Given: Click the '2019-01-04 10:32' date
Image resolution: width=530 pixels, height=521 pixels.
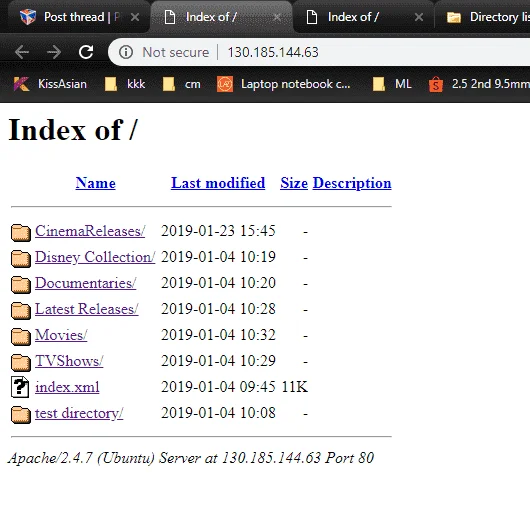Looking at the screenshot, I should [x=218, y=335].
